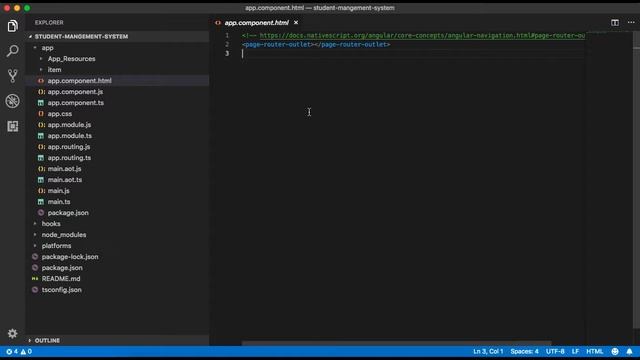Close the app.component.html tab

coord(296,22)
